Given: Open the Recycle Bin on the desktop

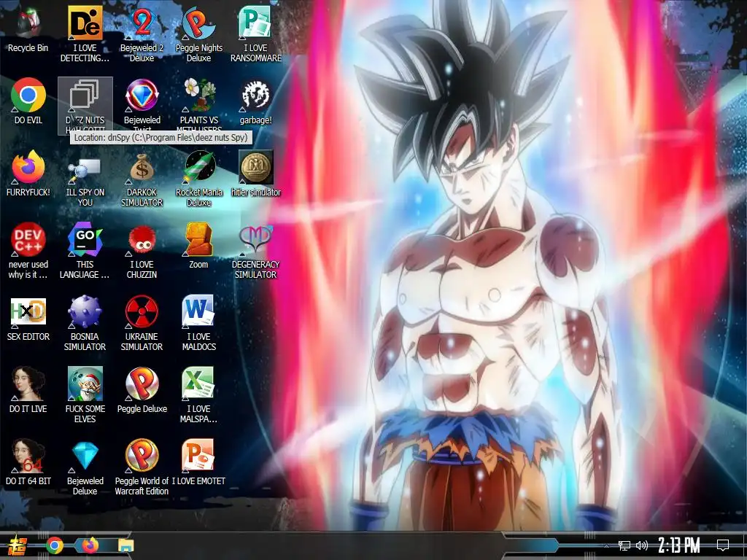Looking at the screenshot, I should (x=28, y=28).
